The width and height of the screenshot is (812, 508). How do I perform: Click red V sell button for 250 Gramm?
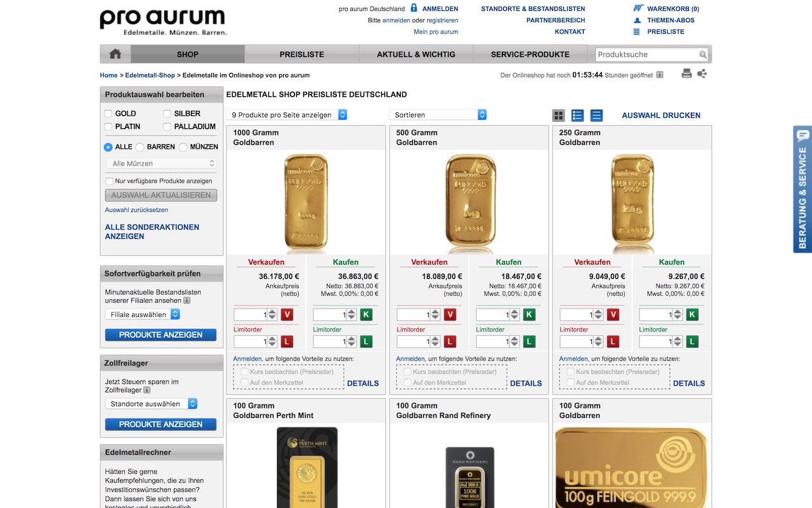(x=613, y=314)
